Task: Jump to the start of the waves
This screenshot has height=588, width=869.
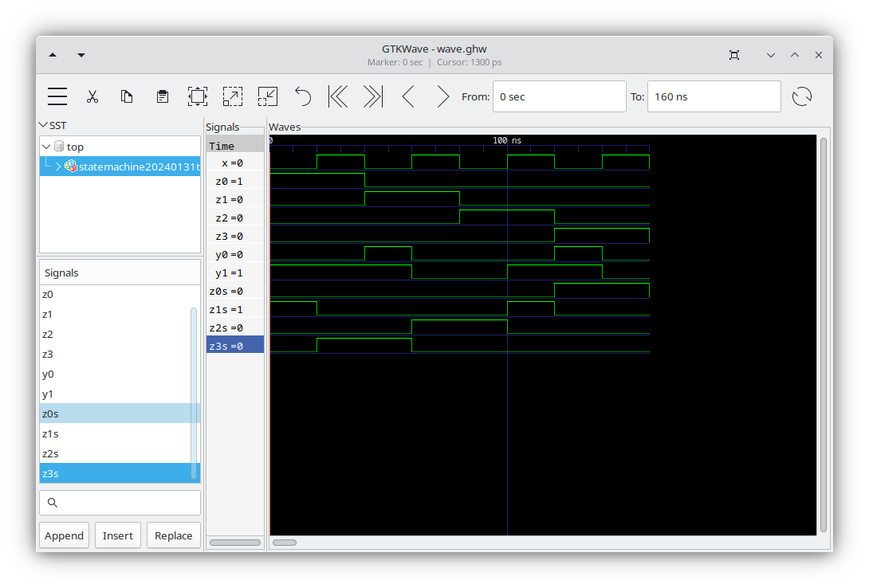Action: click(x=337, y=96)
